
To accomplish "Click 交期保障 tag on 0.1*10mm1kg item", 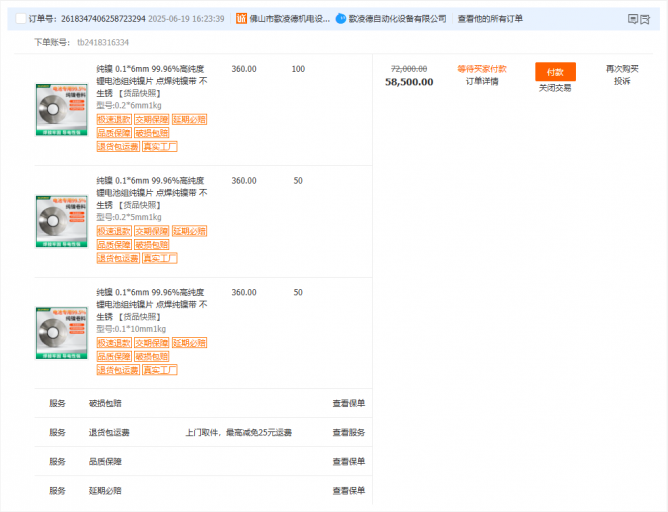I will pos(152,343).
